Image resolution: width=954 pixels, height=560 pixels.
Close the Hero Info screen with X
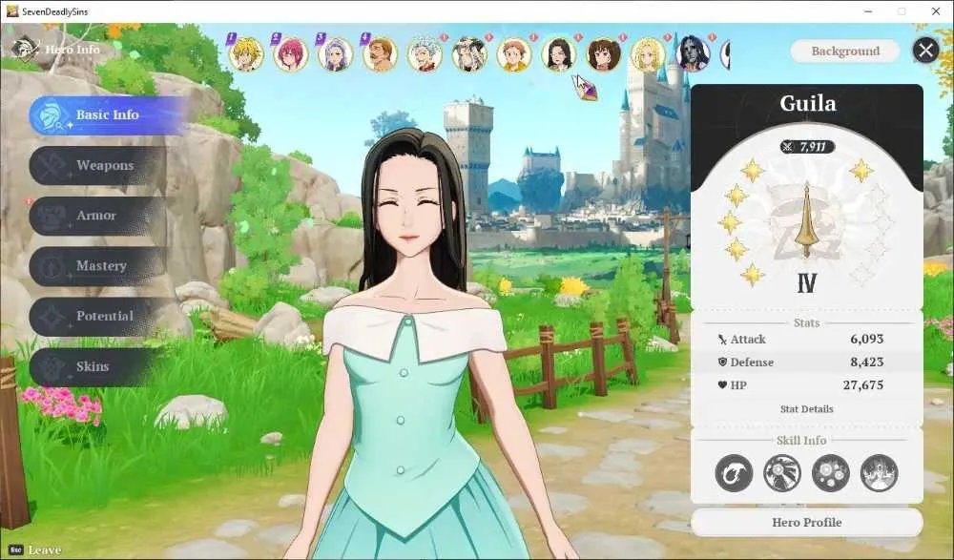pyautogui.click(x=926, y=50)
